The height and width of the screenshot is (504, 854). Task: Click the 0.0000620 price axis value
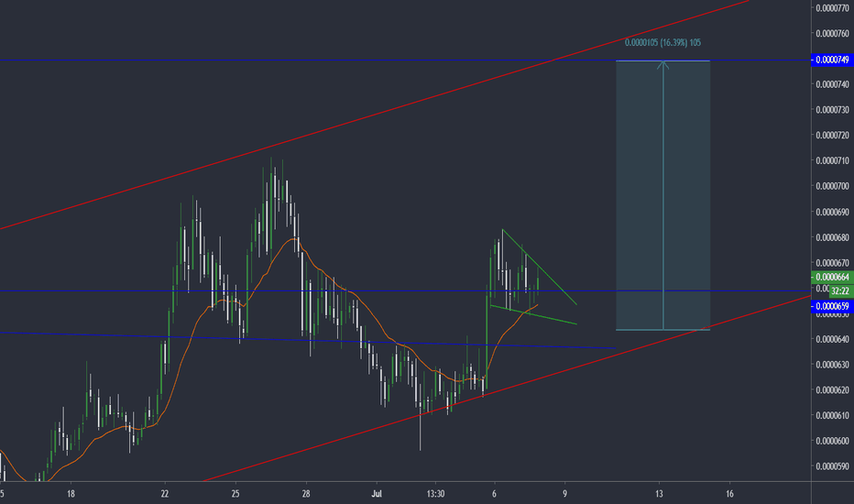click(x=832, y=390)
